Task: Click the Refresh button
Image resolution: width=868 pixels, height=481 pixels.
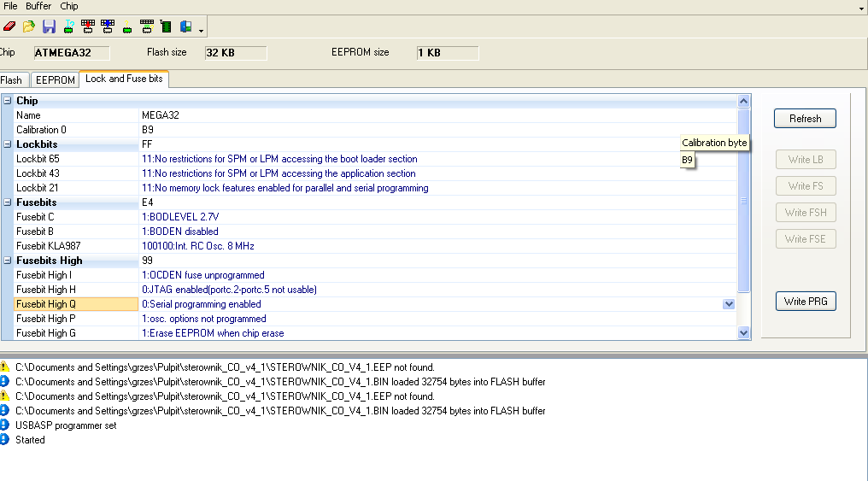Action: (x=805, y=119)
